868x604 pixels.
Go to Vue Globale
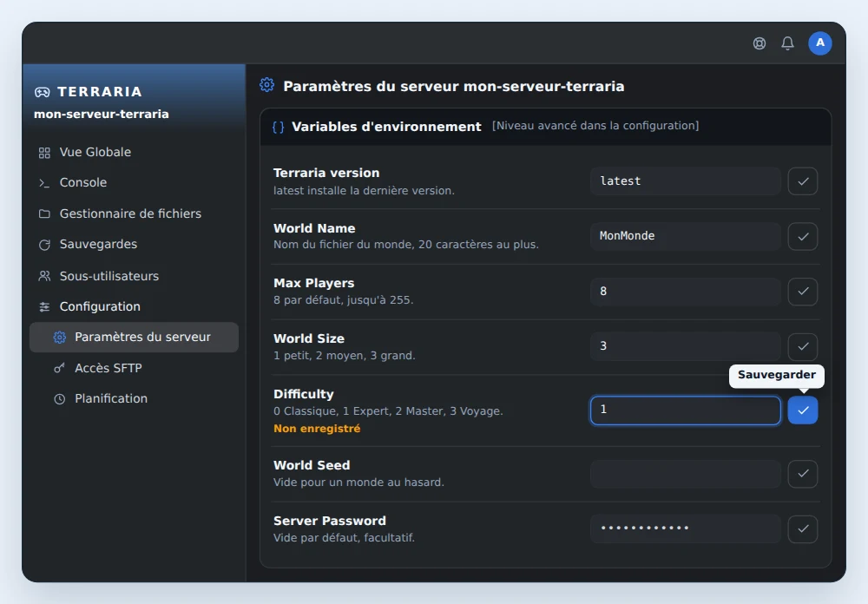pyautogui.click(x=134, y=152)
